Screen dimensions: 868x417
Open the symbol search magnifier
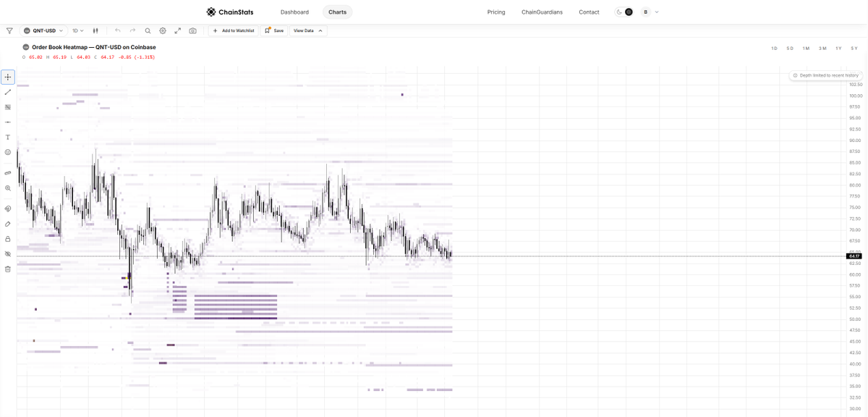[148, 31]
